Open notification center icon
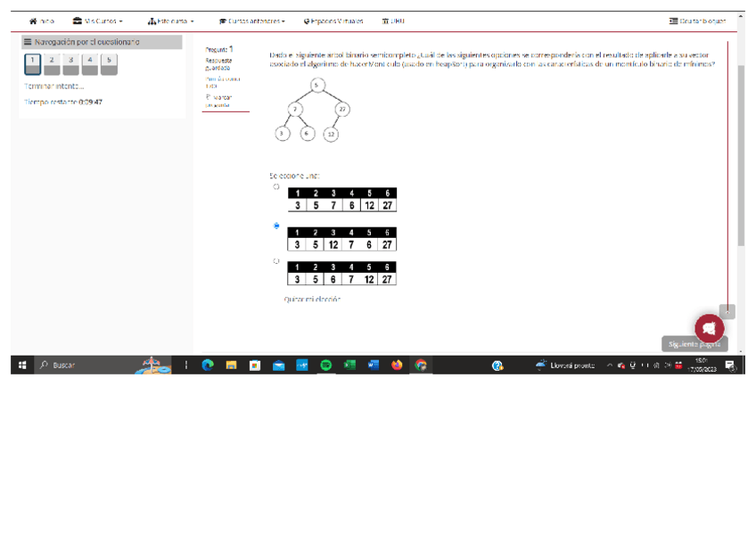Viewport: 756px width, 534px height. (x=730, y=366)
